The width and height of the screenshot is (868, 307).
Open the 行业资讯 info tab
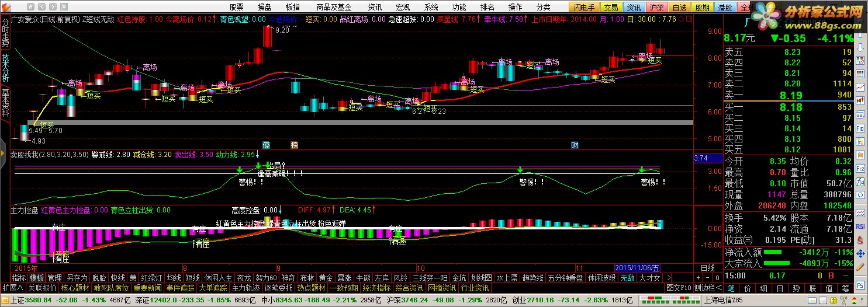pyautogui.click(x=475, y=288)
